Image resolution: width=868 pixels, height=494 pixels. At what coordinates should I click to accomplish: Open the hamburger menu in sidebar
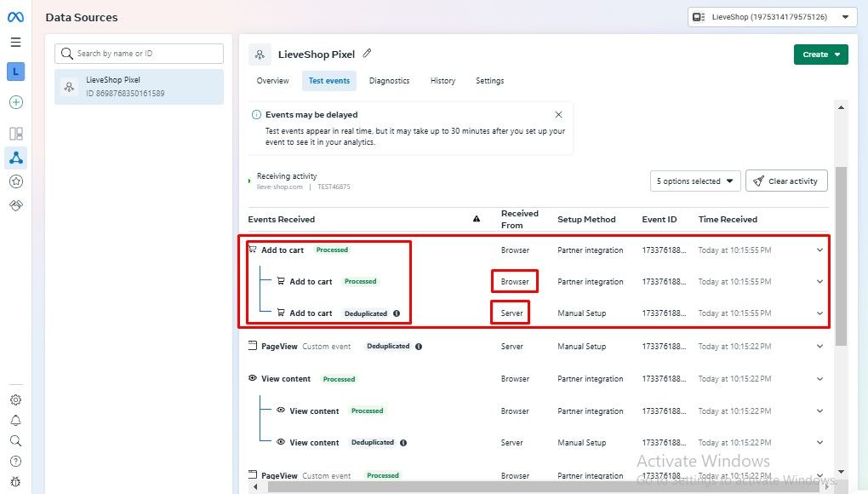tap(15, 42)
